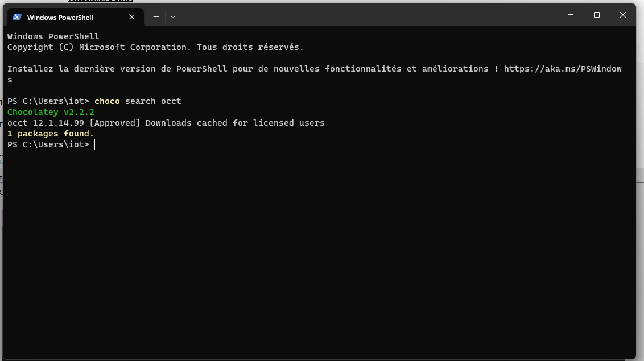Click the cursor at the last prompt
This screenshot has width=644, height=361.
click(x=95, y=144)
